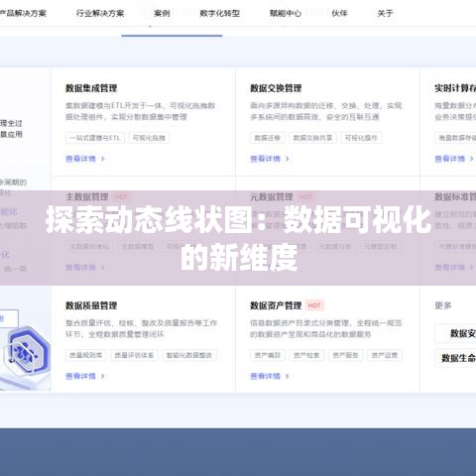This screenshot has height=476, width=476.
Task: Click the chevron arrow next to 数据集成管理 查看详情
Action: [103, 159]
